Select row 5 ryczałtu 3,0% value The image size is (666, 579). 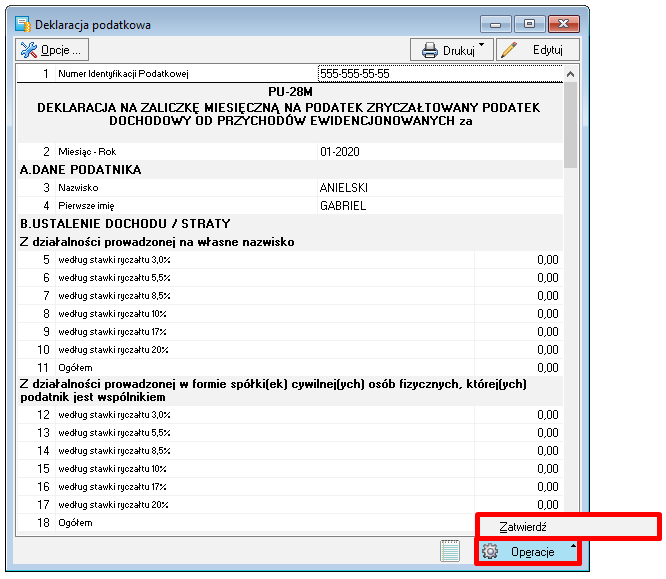[519, 260]
